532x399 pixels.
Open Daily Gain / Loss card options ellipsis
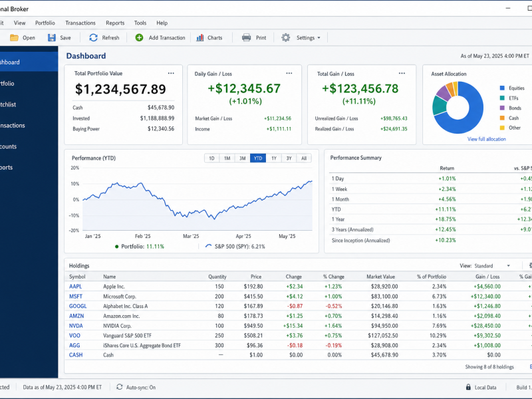pos(289,73)
